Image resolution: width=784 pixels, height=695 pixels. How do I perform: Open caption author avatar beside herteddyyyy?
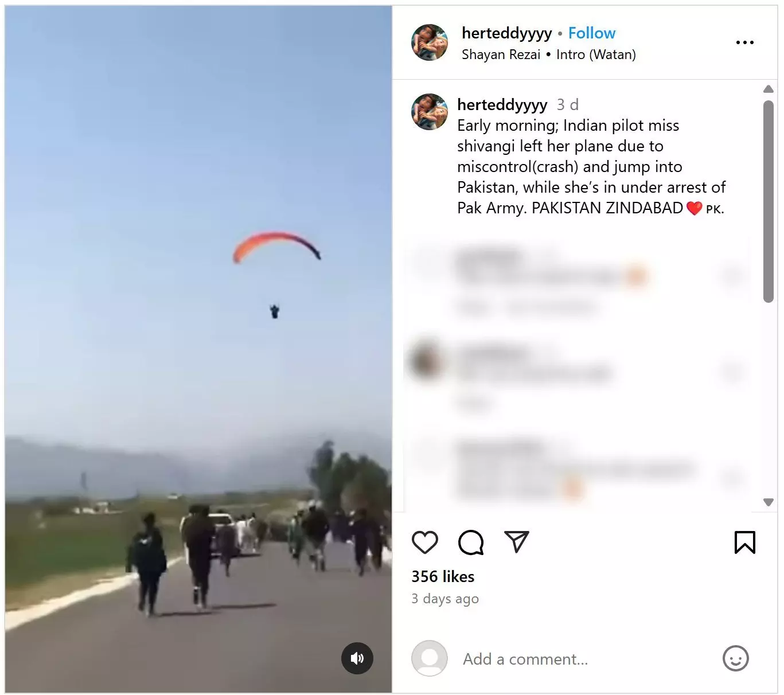click(x=430, y=112)
